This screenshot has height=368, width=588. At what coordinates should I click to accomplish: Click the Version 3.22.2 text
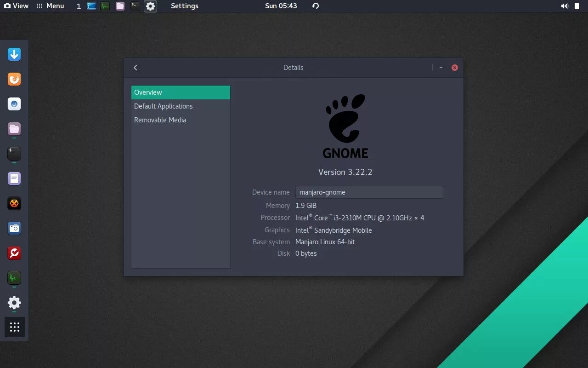pos(345,172)
